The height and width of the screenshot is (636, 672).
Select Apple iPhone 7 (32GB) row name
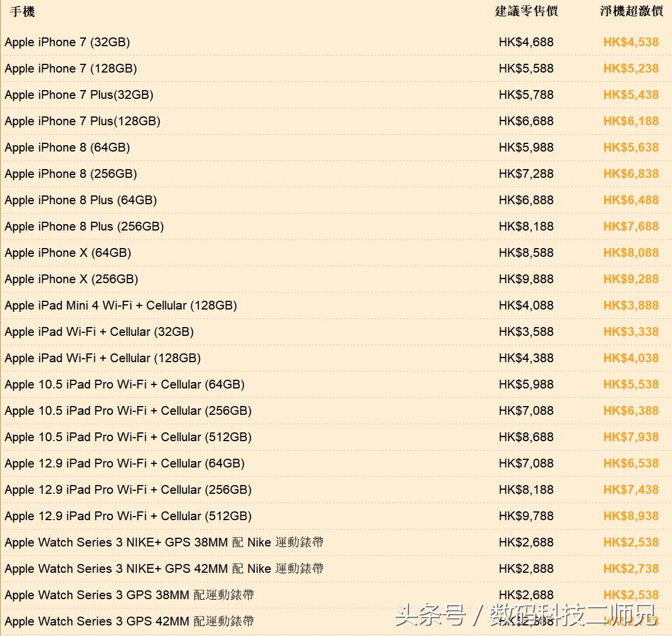pyautogui.click(x=67, y=43)
